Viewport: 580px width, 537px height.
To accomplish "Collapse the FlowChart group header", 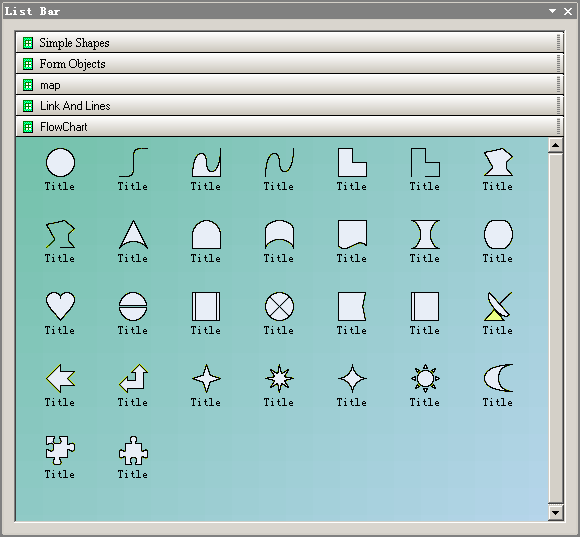I will pyautogui.click(x=290, y=127).
